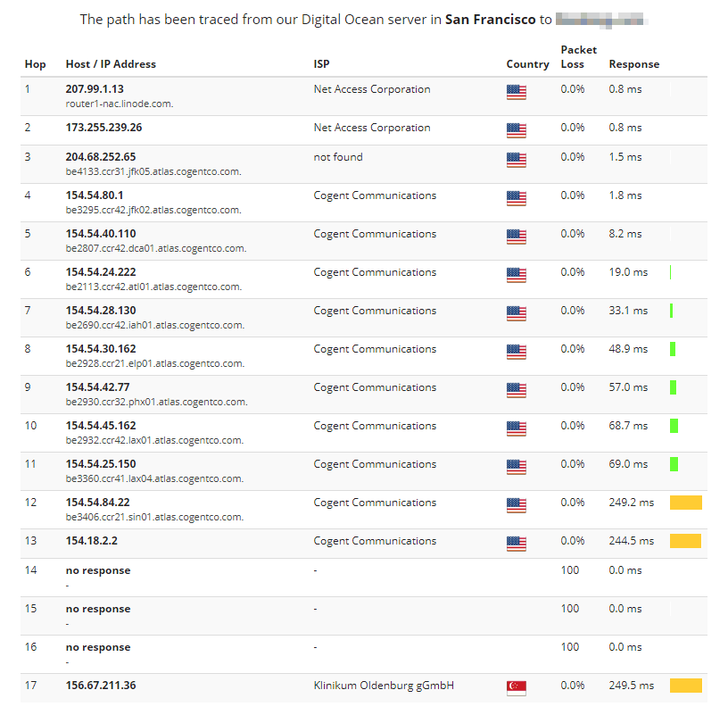Click the IP address 173.255.239.26
This screenshot has height=715, width=728.
coord(103,128)
